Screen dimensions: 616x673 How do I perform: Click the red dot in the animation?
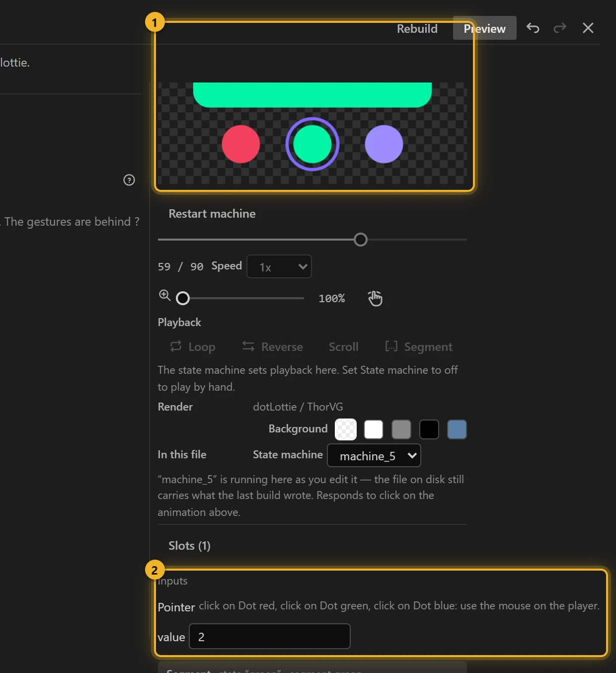tap(241, 144)
